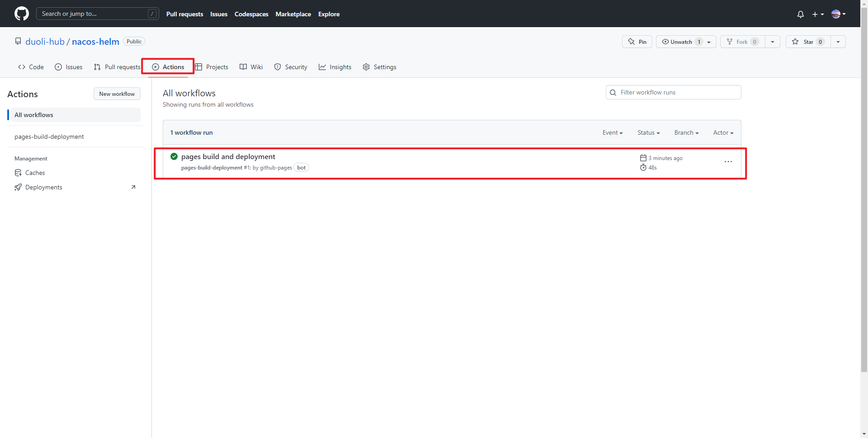Open the Actor filter dropdown
The image size is (868, 438).
click(x=722, y=132)
